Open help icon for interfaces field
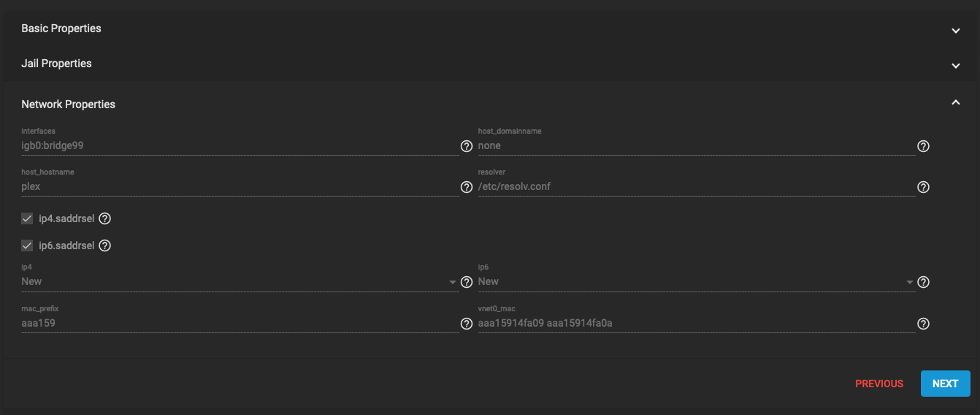This screenshot has height=415, width=980. click(467, 146)
